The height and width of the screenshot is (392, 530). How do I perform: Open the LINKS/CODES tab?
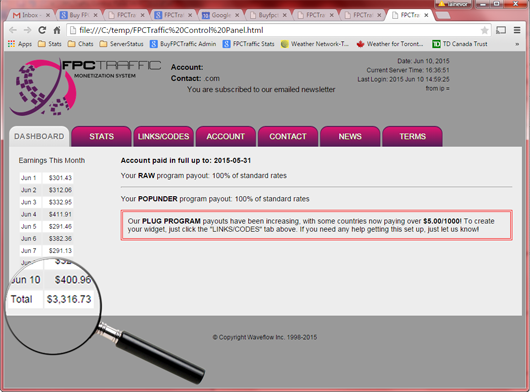coord(164,137)
